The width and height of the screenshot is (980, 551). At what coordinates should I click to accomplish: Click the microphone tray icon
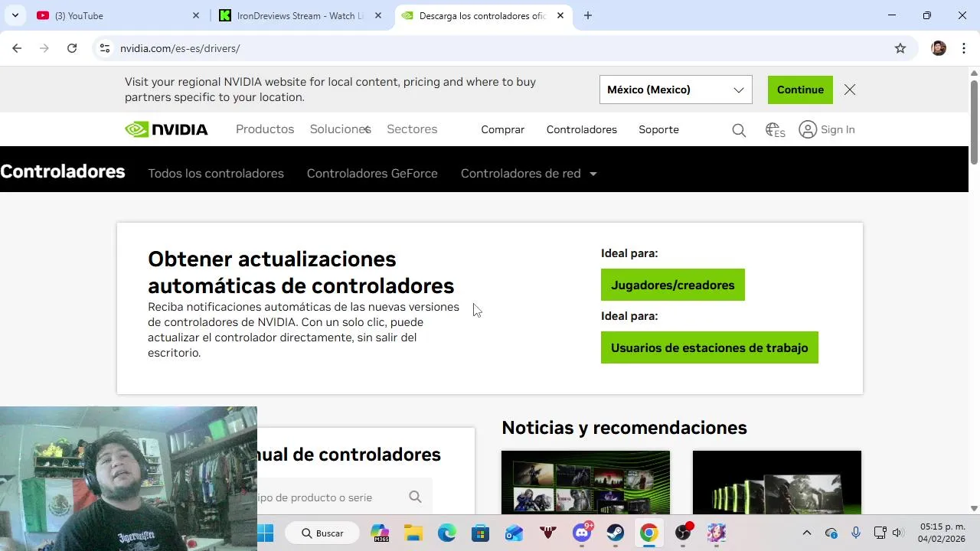856,533
